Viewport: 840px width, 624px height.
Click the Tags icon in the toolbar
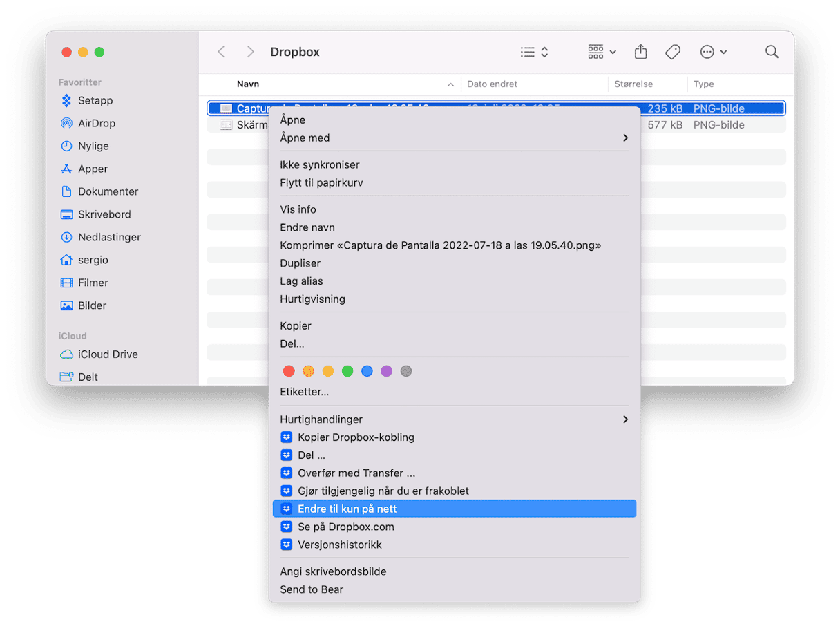672,52
